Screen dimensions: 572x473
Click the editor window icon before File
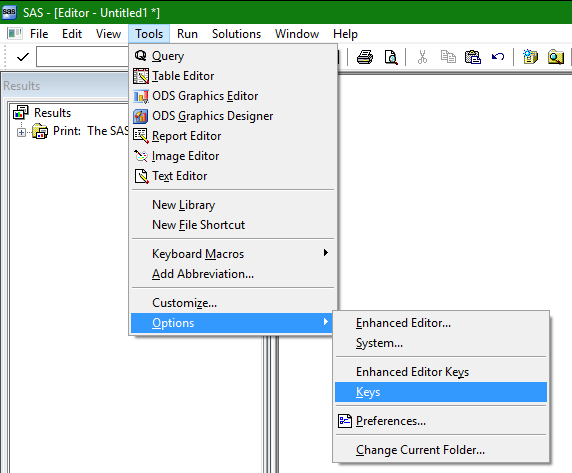click(15, 34)
